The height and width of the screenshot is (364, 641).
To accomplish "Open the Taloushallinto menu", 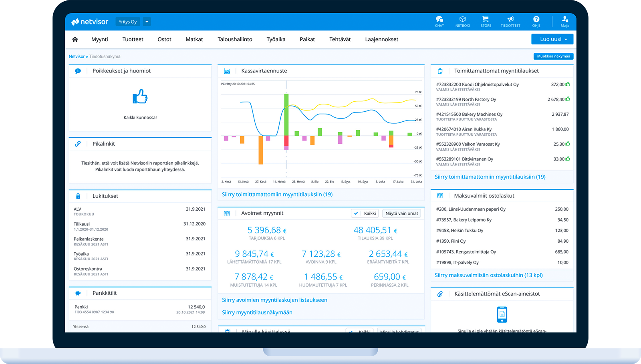I will (235, 39).
